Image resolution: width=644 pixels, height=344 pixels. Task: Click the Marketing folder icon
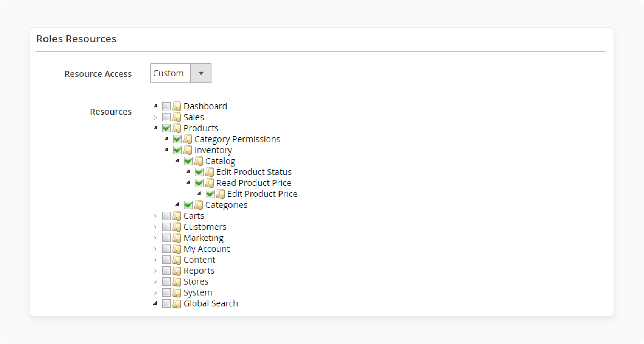click(x=177, y=237)
